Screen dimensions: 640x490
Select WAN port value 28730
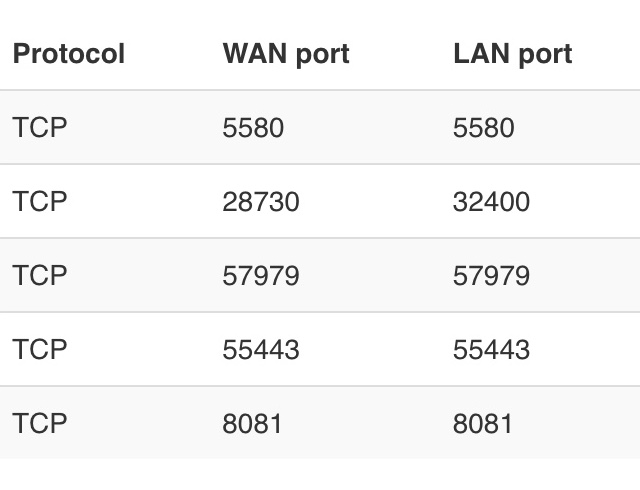point(260,202)
